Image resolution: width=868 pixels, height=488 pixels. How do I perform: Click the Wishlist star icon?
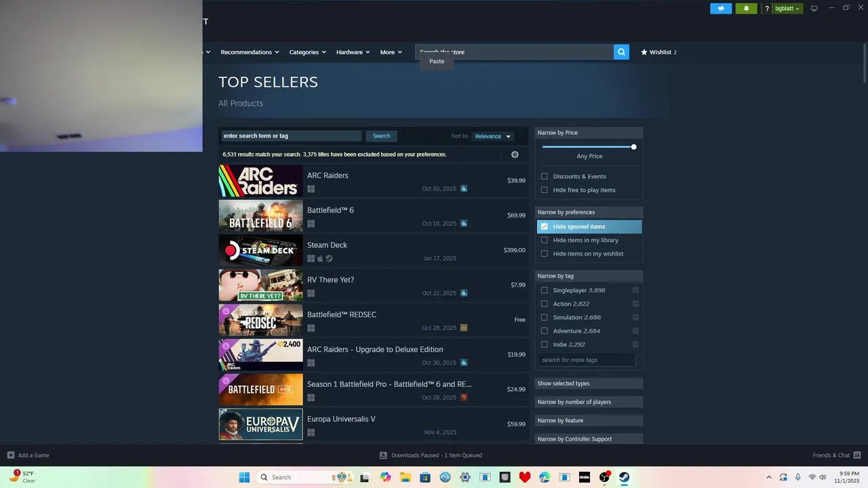[x=644, y=52]
